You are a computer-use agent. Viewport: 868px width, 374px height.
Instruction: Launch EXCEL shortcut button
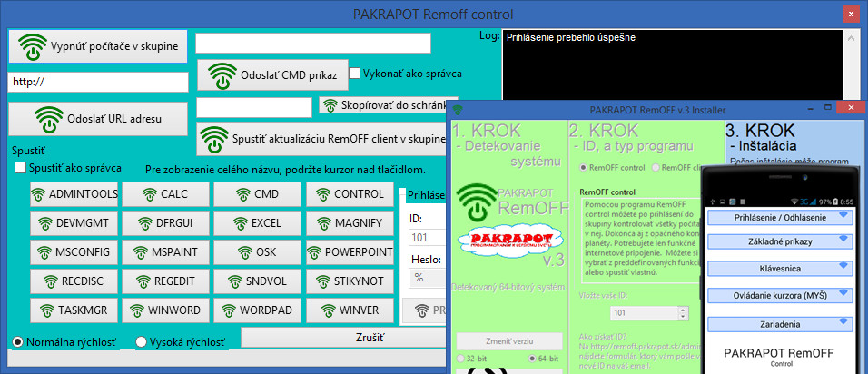[x=258, y=223]
